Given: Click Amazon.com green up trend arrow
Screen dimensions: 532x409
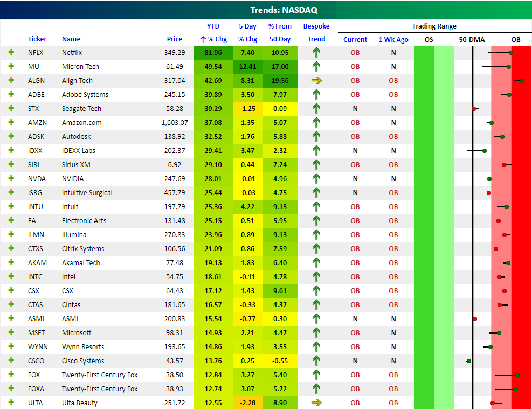Looking at the screenshot, I should [316, 122].
